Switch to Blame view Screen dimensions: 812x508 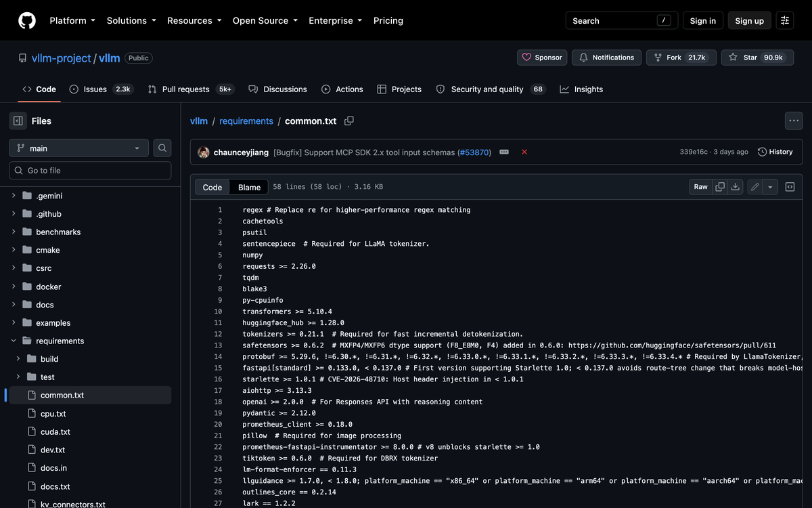[249, 187]
